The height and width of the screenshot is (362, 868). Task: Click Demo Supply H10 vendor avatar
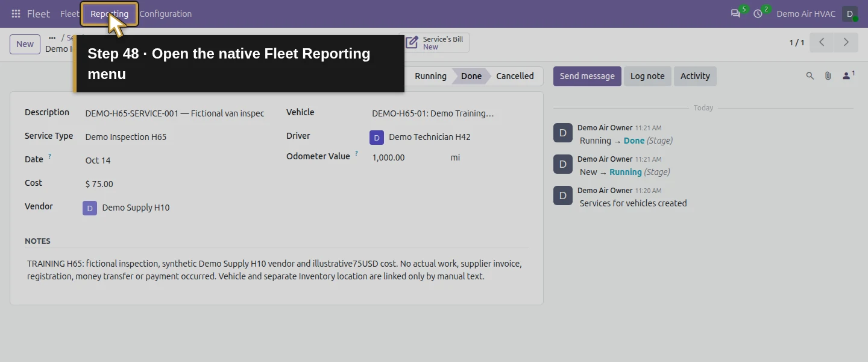coord(90,208)
